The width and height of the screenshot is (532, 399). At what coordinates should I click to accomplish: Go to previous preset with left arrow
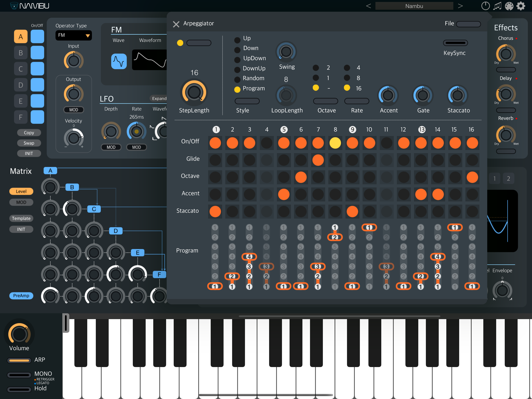tap(368, 6)
